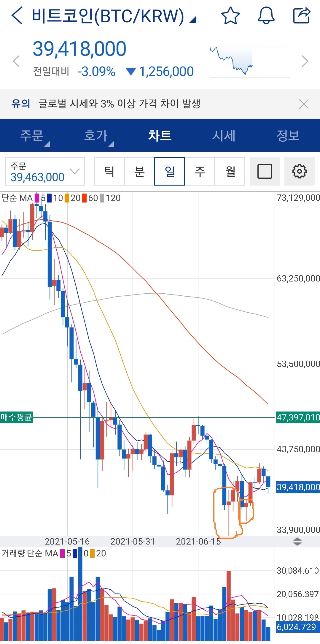Expand the 주문 39,463,000 dropdown

45,171
